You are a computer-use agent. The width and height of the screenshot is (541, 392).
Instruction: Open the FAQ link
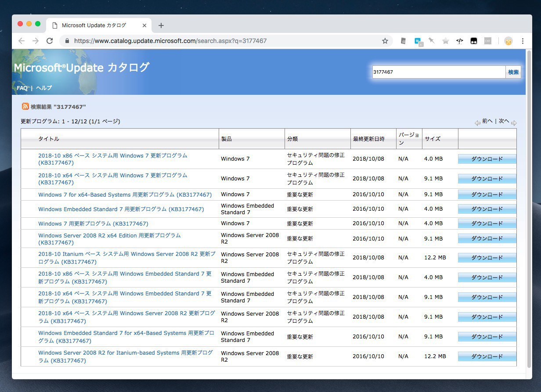click(22, 88)
